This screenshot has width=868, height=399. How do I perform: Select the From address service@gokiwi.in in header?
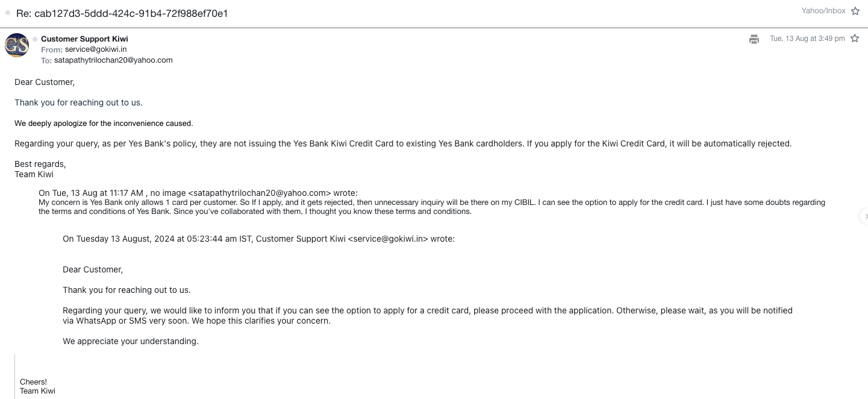[x=96, y=49]
